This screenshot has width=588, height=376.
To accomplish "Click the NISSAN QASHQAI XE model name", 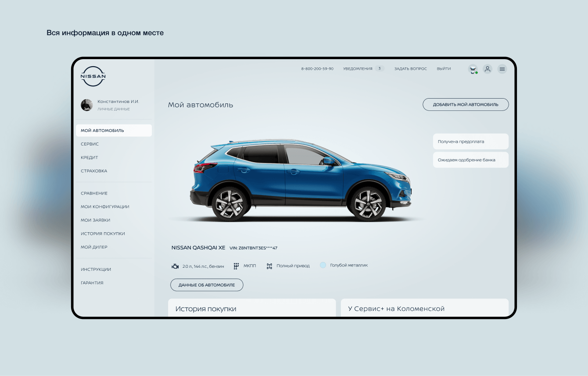I will point(198,248).
